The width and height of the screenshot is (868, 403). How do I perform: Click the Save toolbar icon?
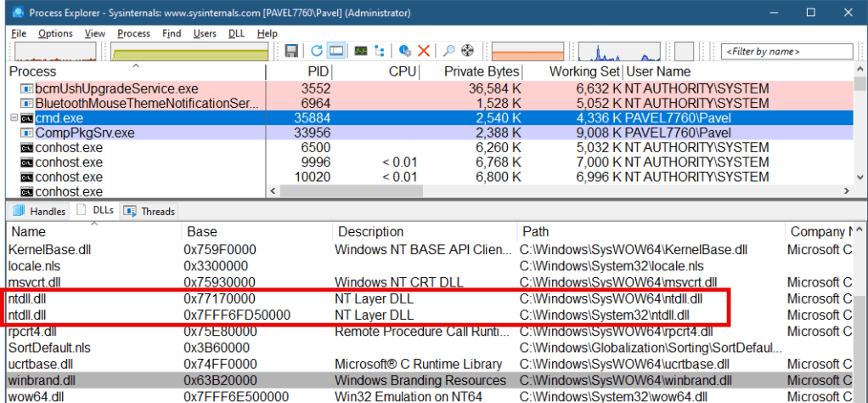point(292,51)
